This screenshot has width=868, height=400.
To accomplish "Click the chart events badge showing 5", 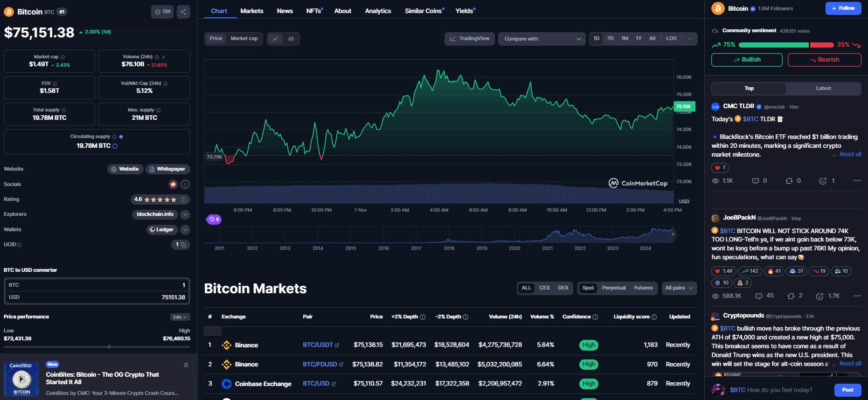I will click(214, 219).
